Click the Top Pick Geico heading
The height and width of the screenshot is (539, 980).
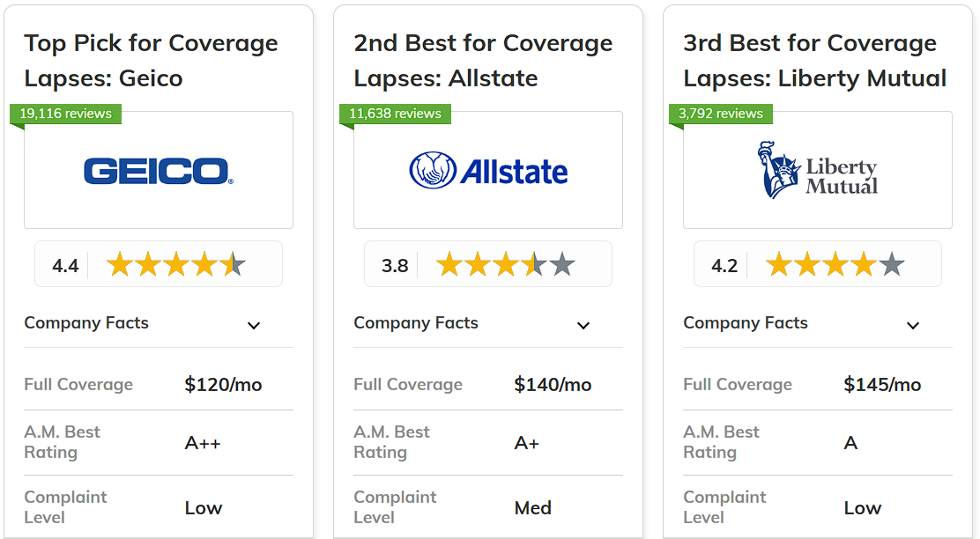[x=151, y=61]
